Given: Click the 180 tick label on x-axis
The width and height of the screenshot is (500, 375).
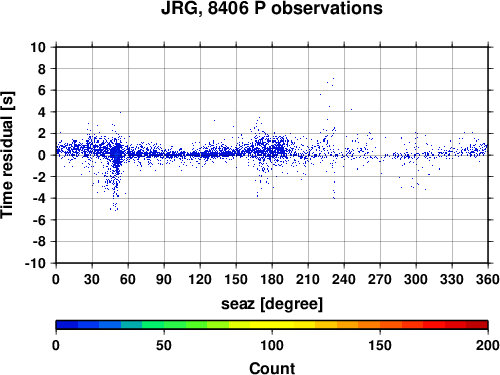Looking at the screenshot, I should (x=272, y=279).
